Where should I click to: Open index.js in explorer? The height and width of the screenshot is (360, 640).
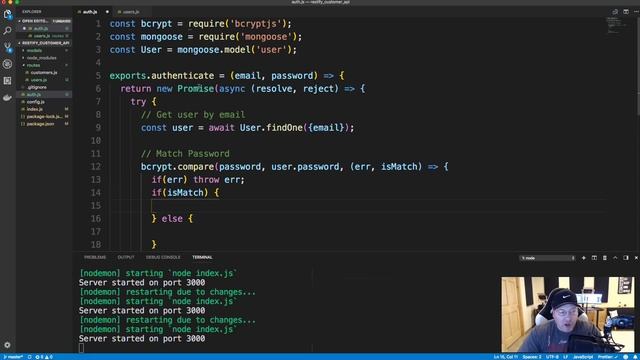pos(34,109)
